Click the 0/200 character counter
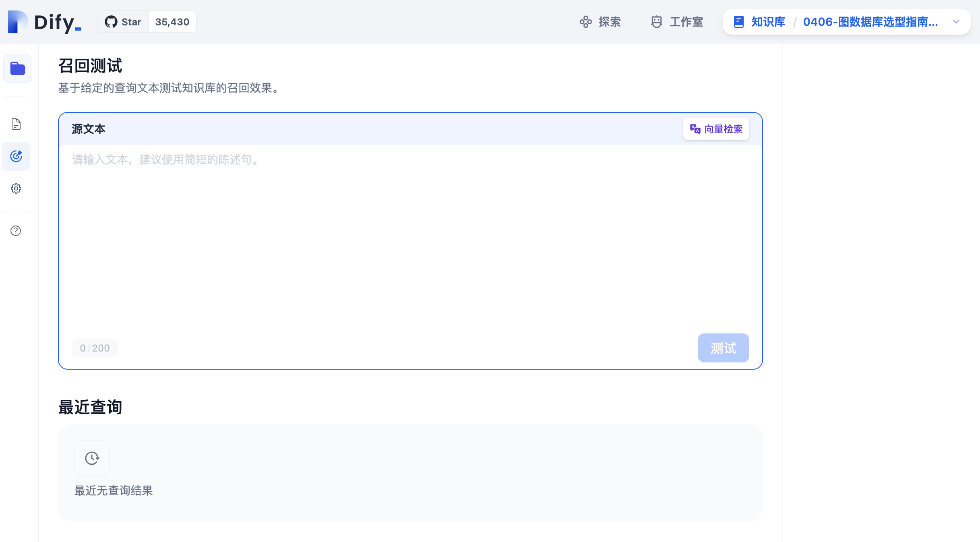 (95, 348)
